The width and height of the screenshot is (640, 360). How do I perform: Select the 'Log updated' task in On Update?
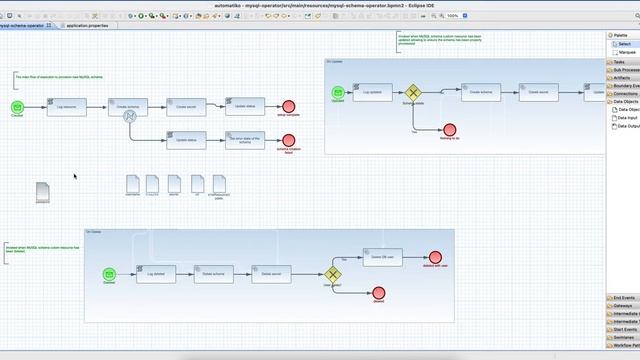(373, 92)
